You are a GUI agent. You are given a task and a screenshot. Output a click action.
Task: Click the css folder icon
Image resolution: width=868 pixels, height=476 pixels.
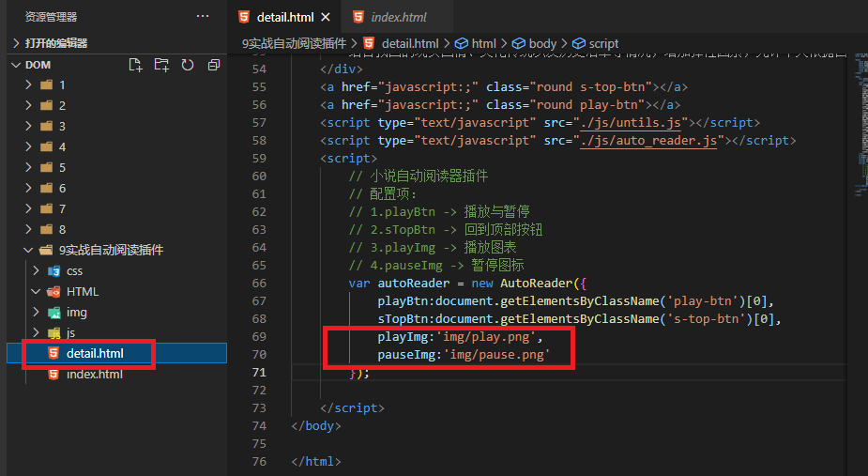point(53,271)
